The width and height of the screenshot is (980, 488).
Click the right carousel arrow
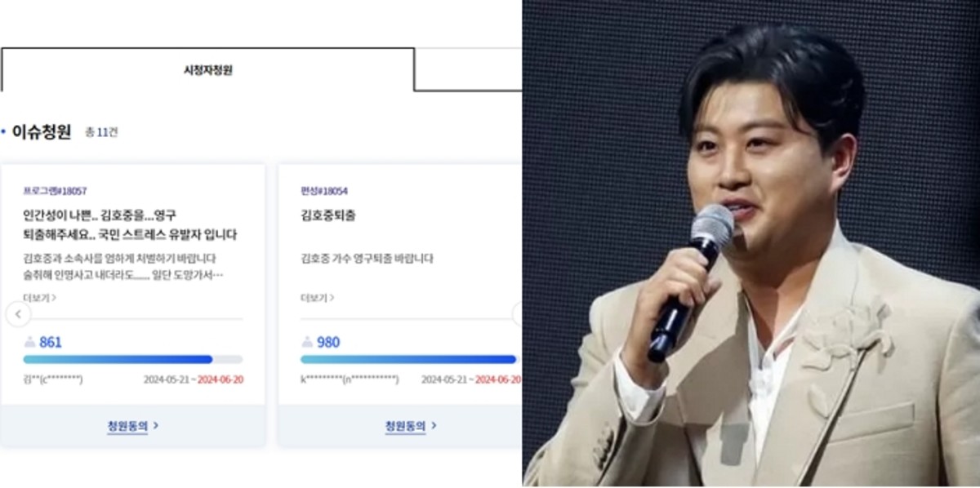click(517, 314)
